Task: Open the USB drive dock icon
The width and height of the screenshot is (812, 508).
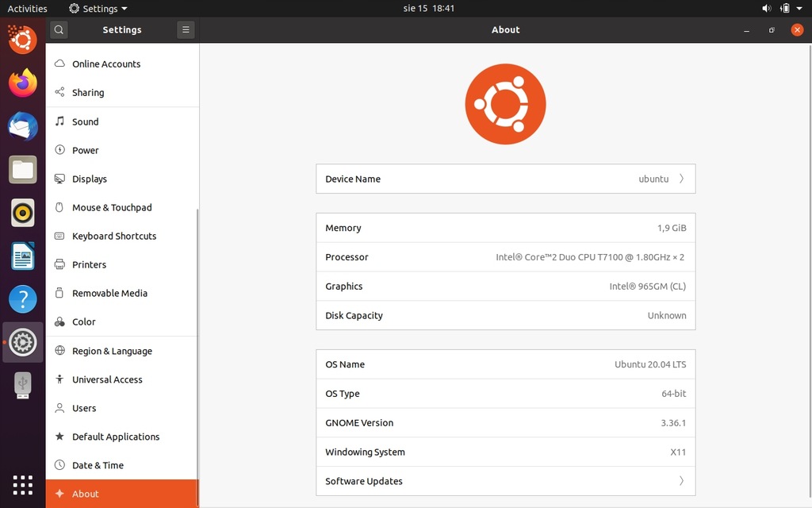Action: click(x=23, y=385)
